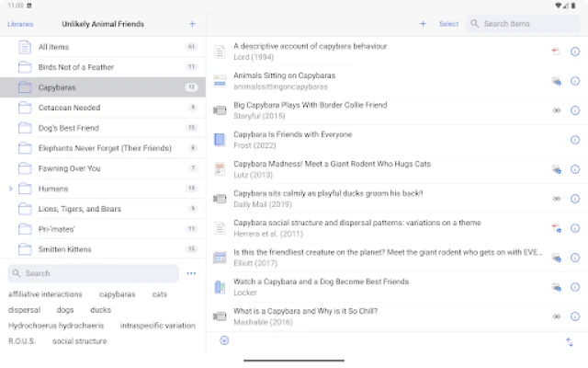Toggle the 'capybaras' tag filter
This screenshot has width=588, height=368.
117,294
